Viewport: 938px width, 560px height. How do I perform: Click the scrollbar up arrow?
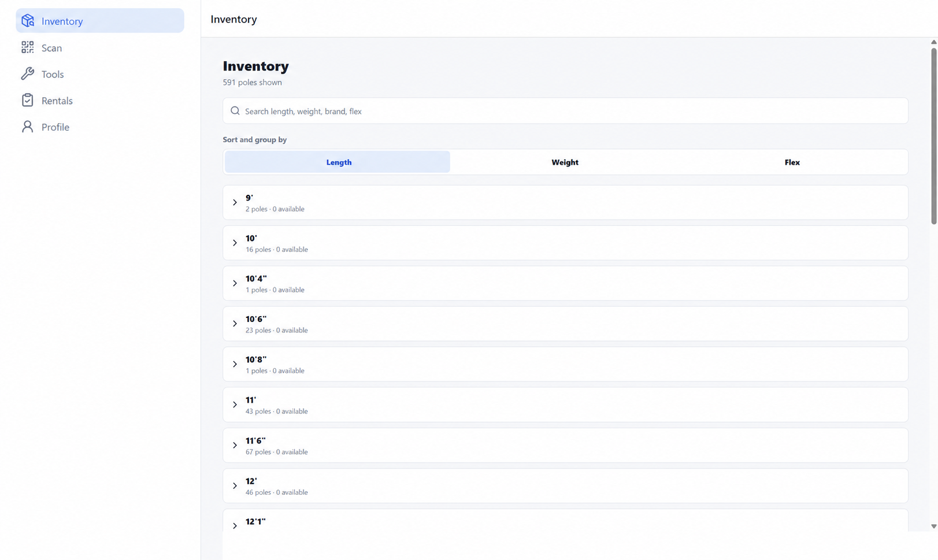[933, 42]
